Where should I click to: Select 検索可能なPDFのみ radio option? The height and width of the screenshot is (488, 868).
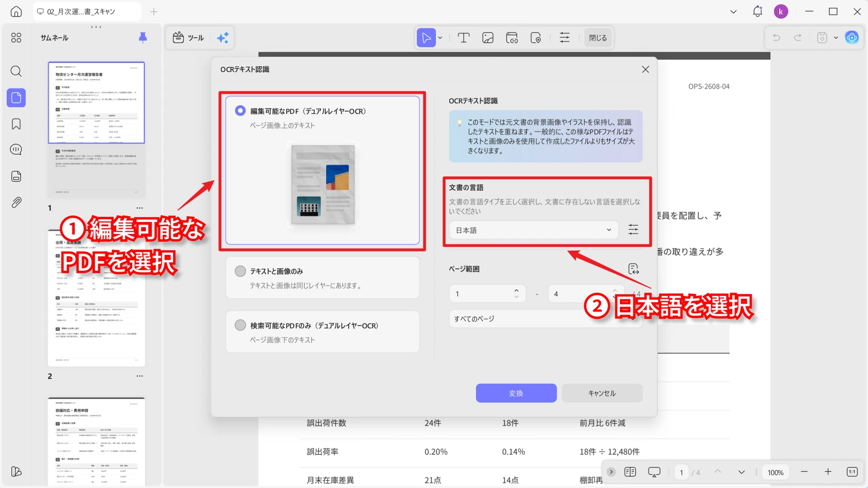pos(240,325)
